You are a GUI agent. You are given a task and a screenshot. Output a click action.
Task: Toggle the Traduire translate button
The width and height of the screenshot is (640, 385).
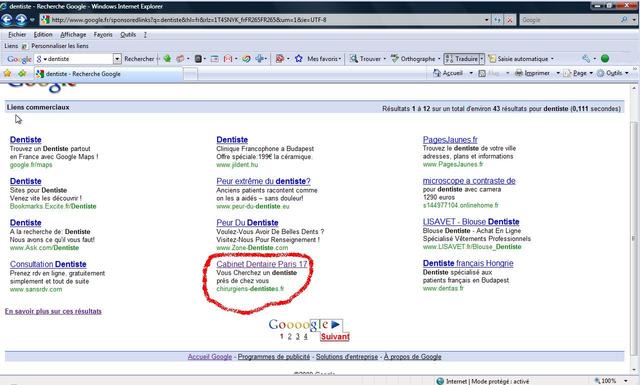click(x=461, y=59)
